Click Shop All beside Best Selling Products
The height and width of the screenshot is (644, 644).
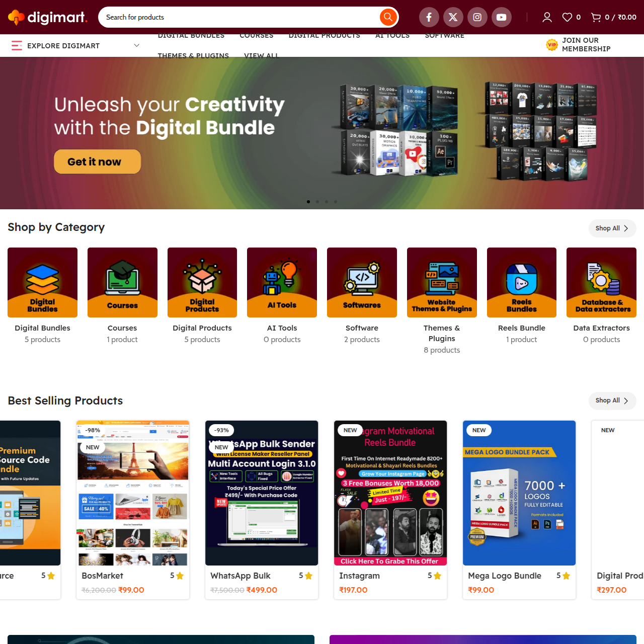tap(612, 401)
